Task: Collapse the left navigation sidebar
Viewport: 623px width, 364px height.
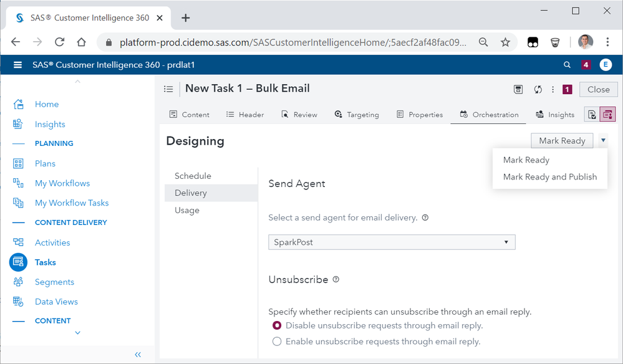Action: coord(138,355)
